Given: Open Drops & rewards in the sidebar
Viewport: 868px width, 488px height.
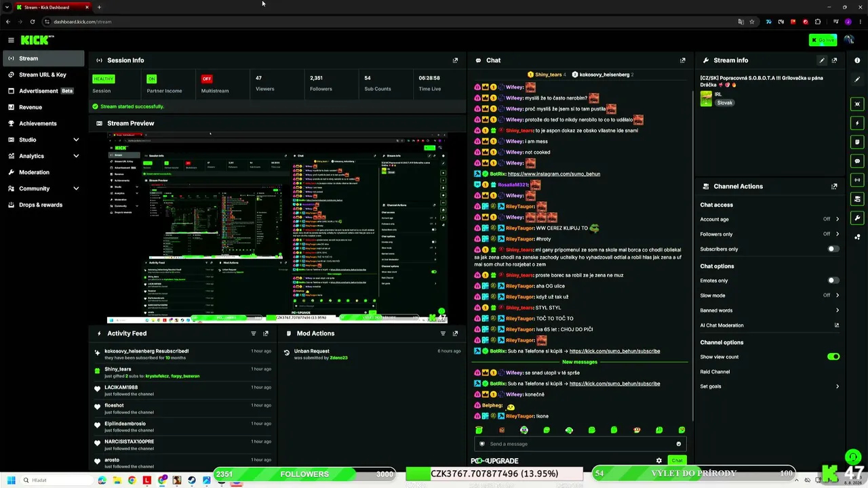Looking at the screenshot, I should click(x=43, y=205).
